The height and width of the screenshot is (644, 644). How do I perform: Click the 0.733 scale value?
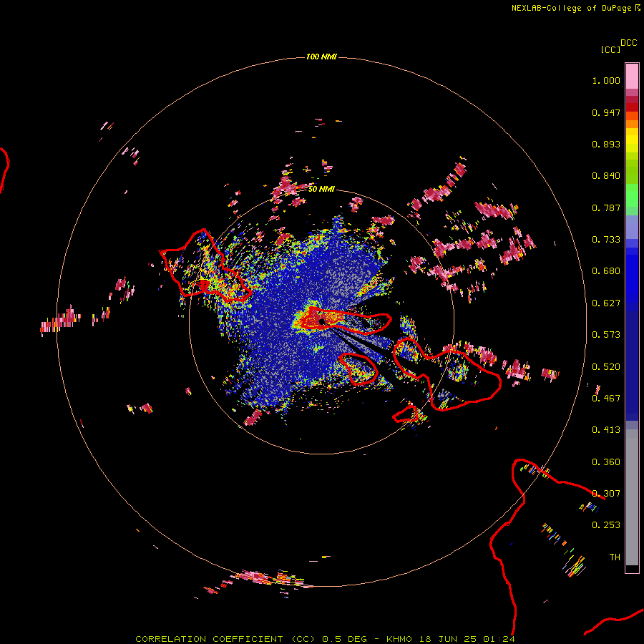pos(606,240)
